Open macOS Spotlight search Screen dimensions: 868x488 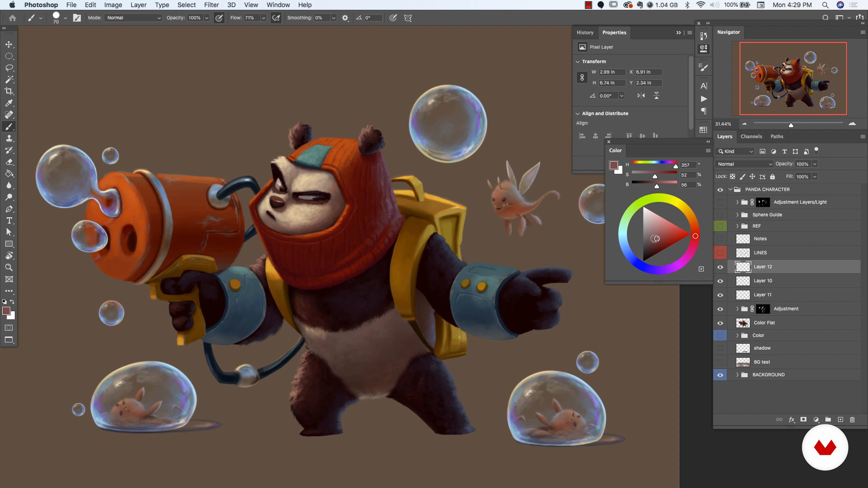825,5
